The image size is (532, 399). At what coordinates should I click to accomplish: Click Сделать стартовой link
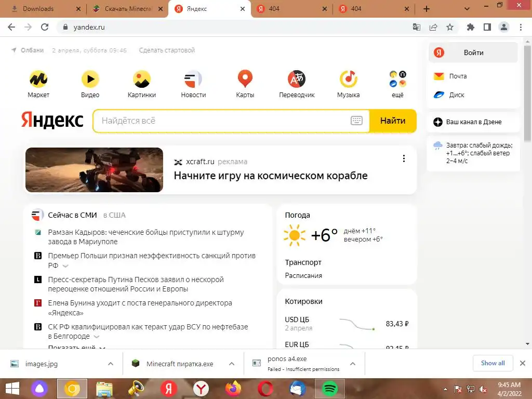point(167,50)
